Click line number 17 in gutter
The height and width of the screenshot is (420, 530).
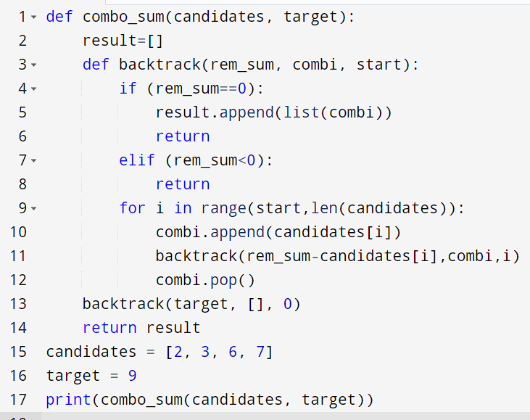click(x=18, y=400)
